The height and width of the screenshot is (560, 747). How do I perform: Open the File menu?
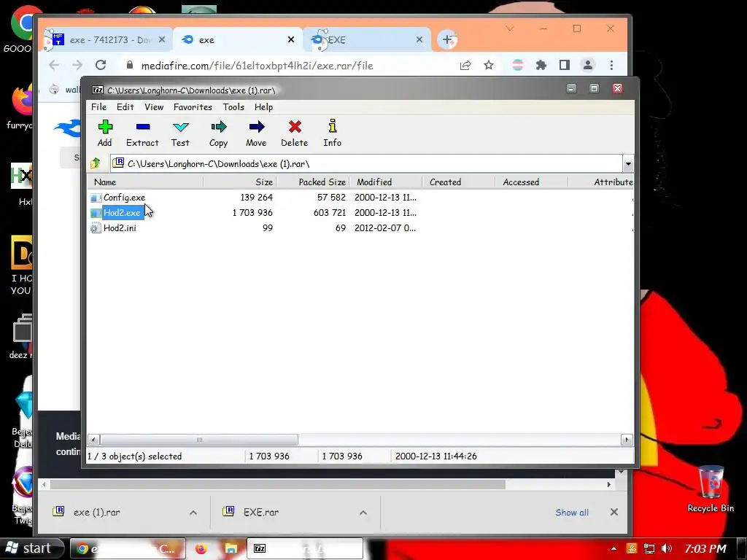pyautogui.click(x=98, y=107)
